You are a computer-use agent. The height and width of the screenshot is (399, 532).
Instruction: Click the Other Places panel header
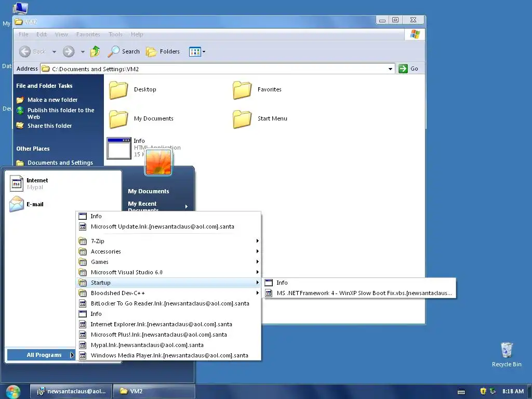33,149
